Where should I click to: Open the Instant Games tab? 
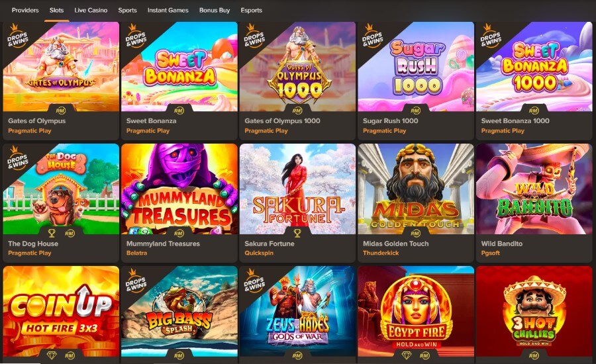pyautogui.click(x=168, y=11)
